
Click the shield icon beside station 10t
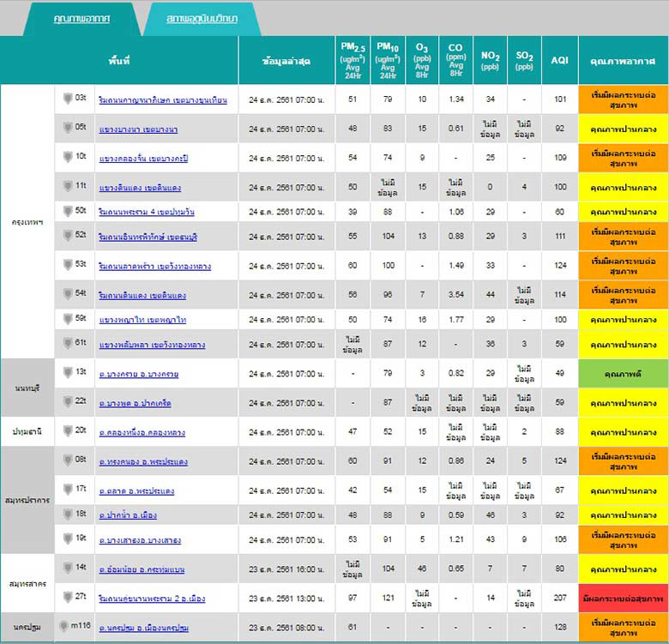tap(69, 158)
